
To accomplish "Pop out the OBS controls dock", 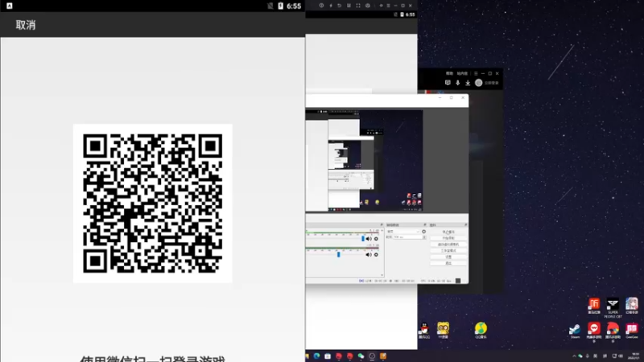I will [465, 225].
